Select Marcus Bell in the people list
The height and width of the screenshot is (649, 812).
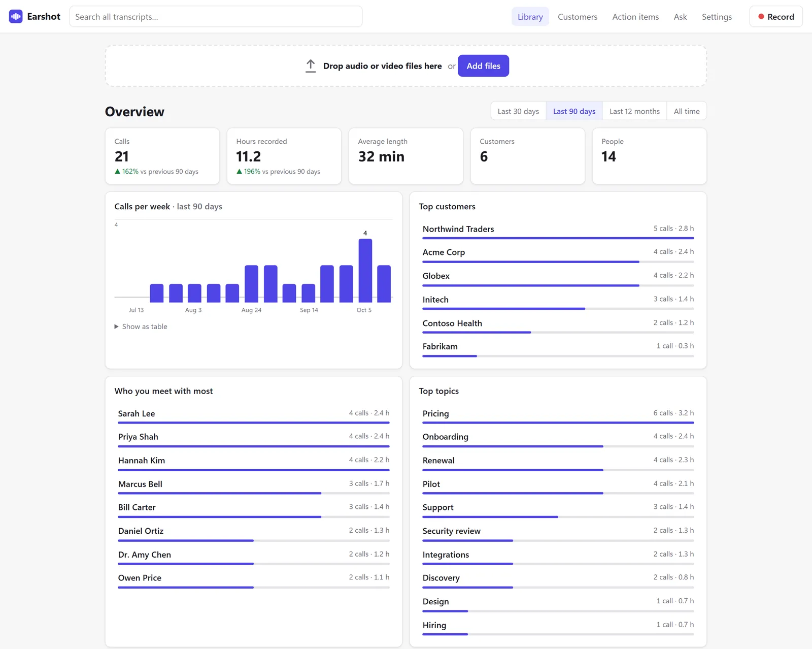click(253, 486)
